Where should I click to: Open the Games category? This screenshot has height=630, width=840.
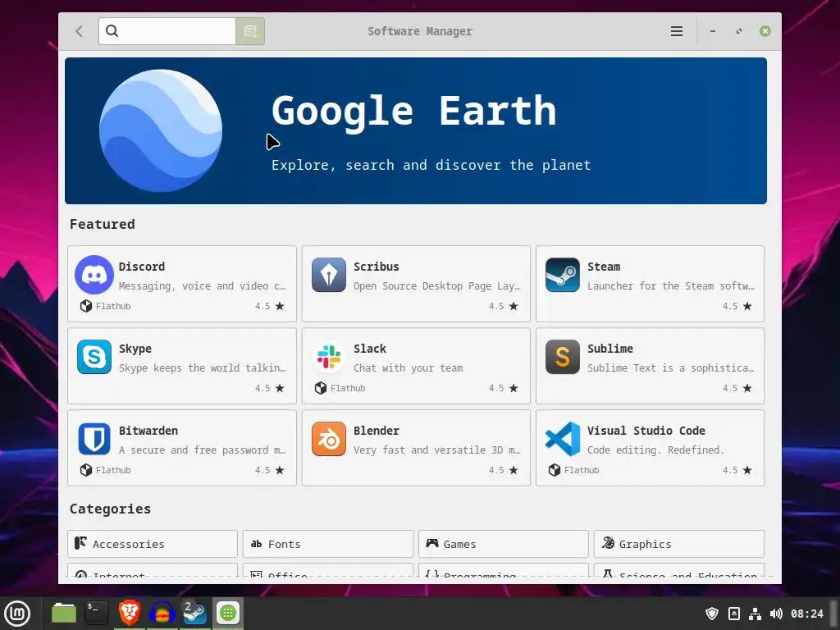[x=504, y=544]
